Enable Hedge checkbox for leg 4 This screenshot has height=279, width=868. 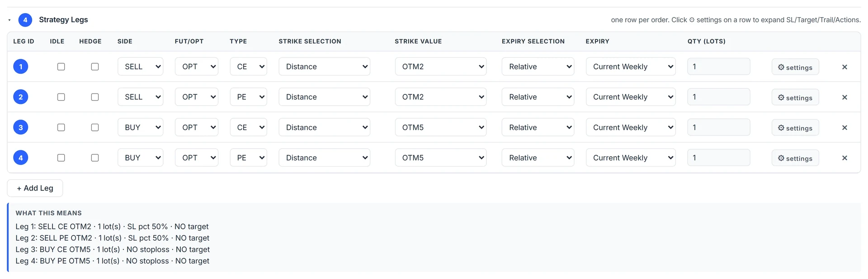click(95, 158)
